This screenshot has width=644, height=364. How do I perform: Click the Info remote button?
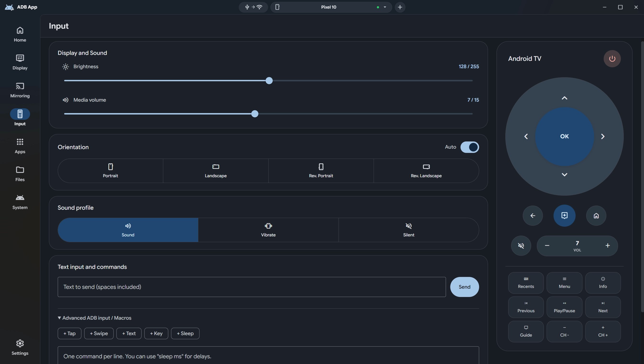603,283
